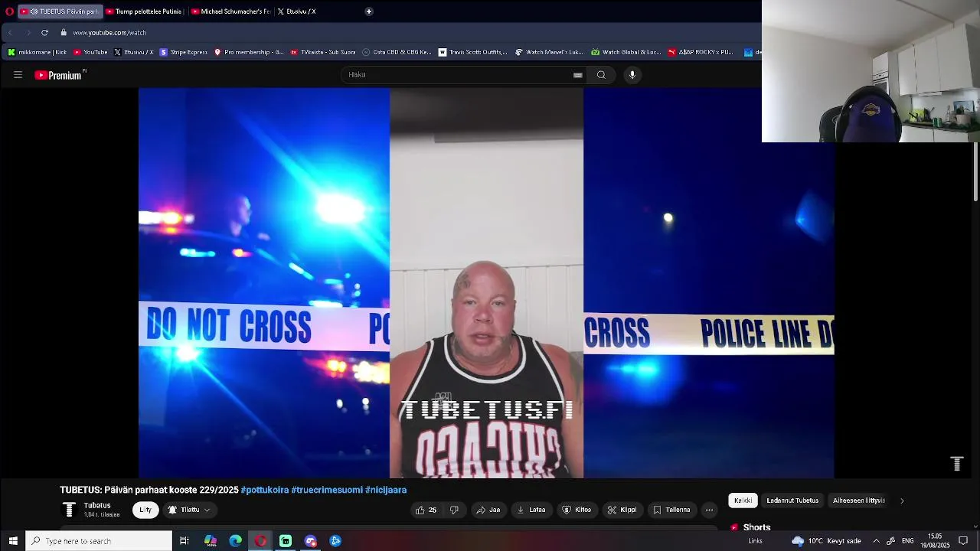Open mikkomane Kick bookmark
The width and height of the screenshot is (980, 551).
(x=38, y=52)
